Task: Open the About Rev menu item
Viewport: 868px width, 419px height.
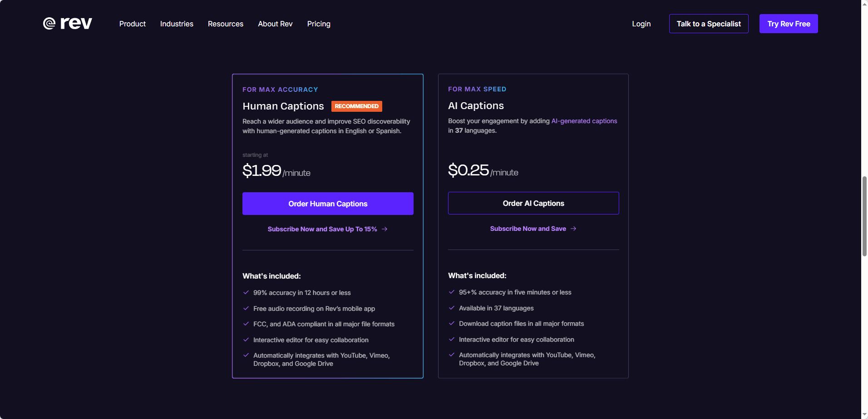Action: coord(275,24)
